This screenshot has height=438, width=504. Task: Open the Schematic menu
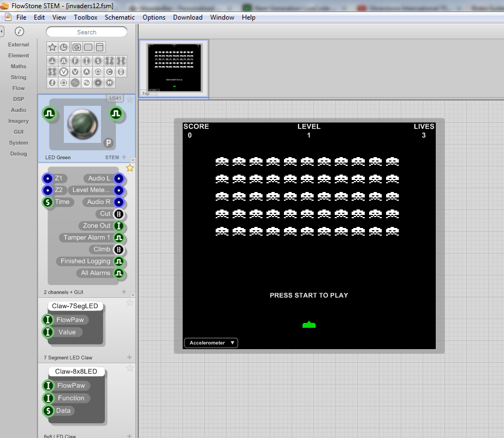[x=120, y=17]
